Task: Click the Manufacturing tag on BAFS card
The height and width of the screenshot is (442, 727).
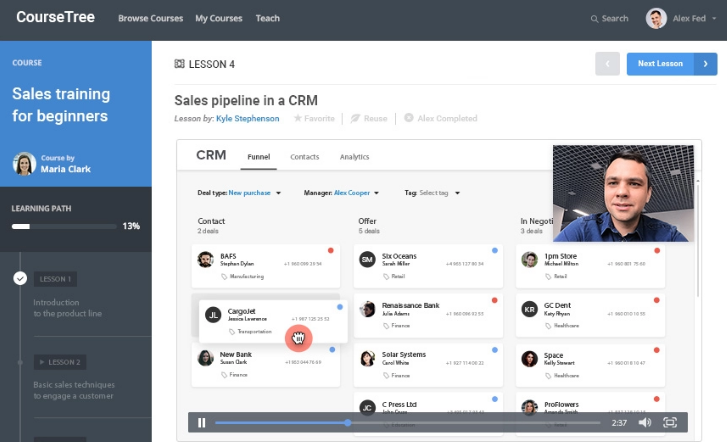Action: [242, 276]
